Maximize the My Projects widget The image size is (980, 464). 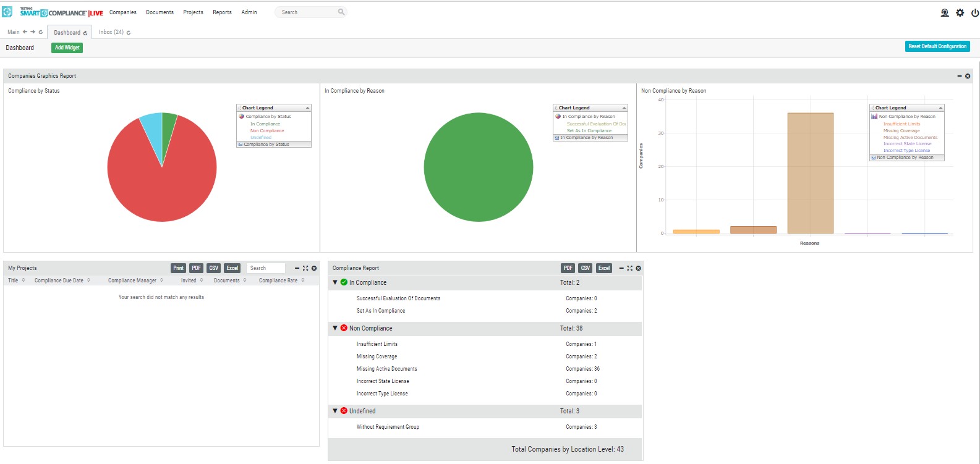[x=305, y=268]
